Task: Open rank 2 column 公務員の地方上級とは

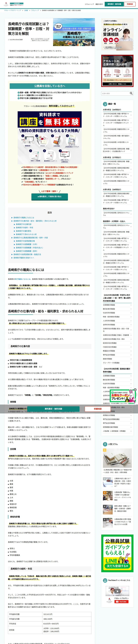Action: [117, 482]
